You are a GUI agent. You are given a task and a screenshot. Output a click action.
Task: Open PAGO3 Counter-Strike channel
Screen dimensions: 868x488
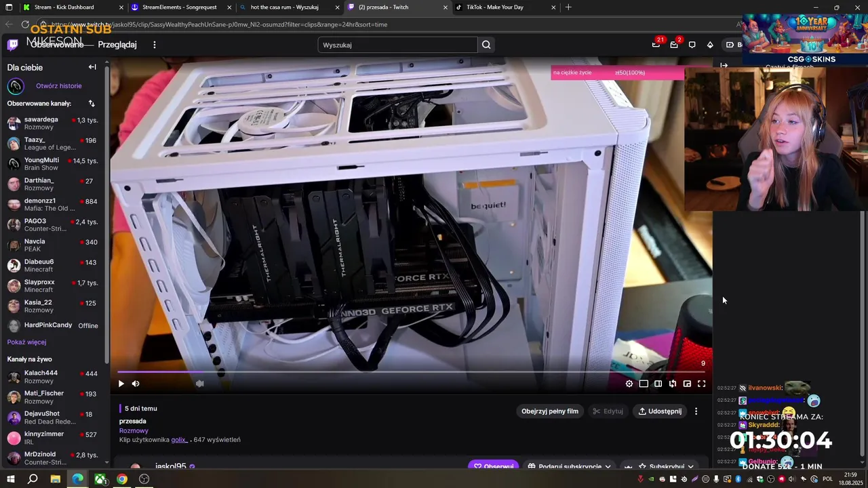[54, 225]
